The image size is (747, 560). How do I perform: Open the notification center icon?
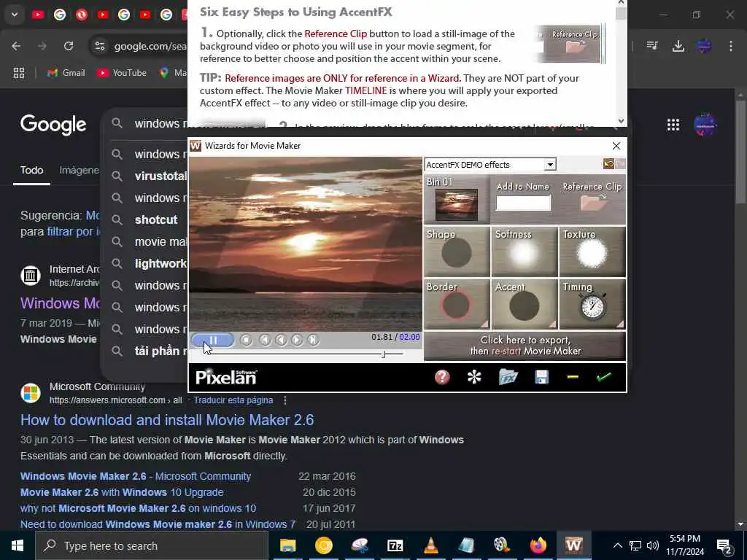point(724,546)
